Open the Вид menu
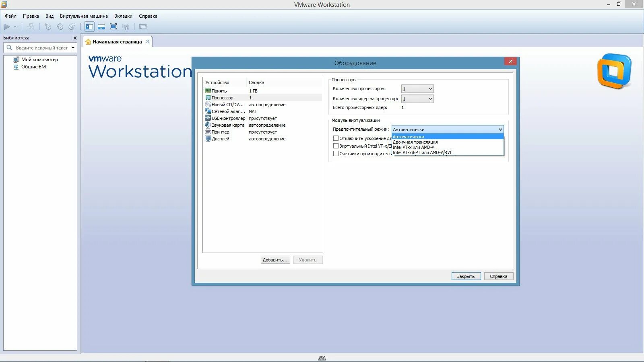The image size is (644, 362). coord(50,16)
